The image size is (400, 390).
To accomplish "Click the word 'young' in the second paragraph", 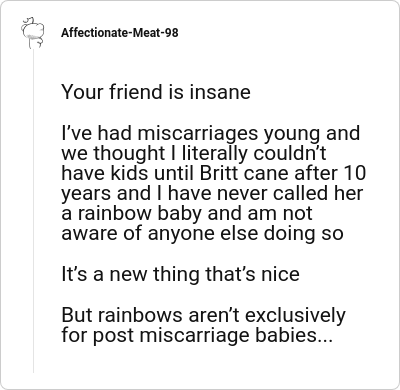I will tap(292, 134).
